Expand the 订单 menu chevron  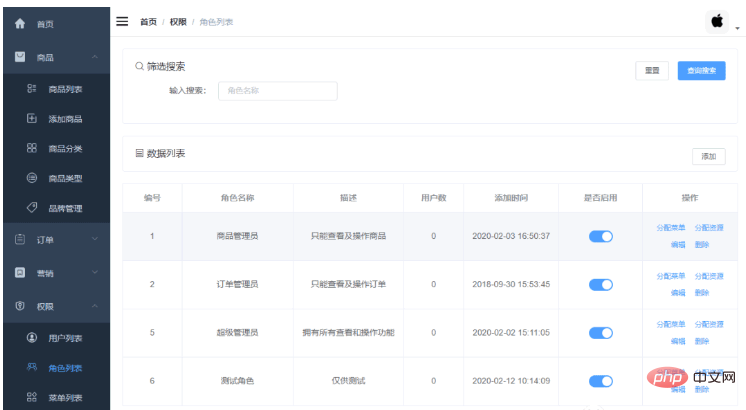[x=95, y=239]
